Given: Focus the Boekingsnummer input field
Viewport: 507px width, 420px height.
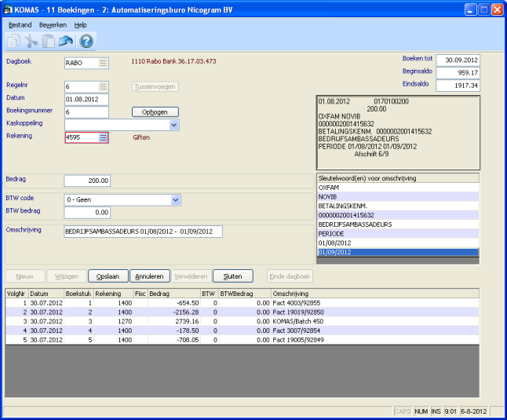Looking at the screenshot, I should tap(86, 112).
